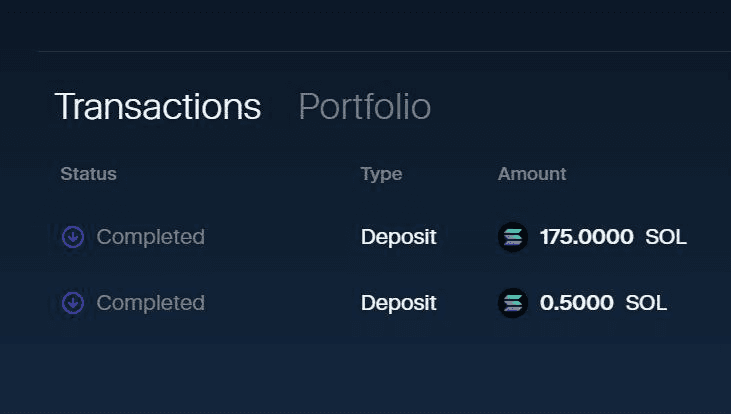Viewport: 731px width, 414px height.
Task: Open the Transactions tab
Action: 158,106
